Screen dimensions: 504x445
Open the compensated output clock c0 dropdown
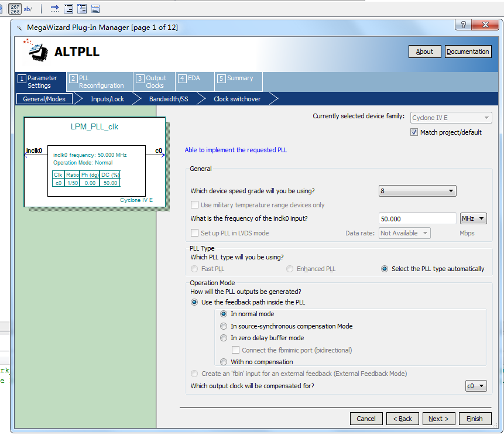click(476, 386)
